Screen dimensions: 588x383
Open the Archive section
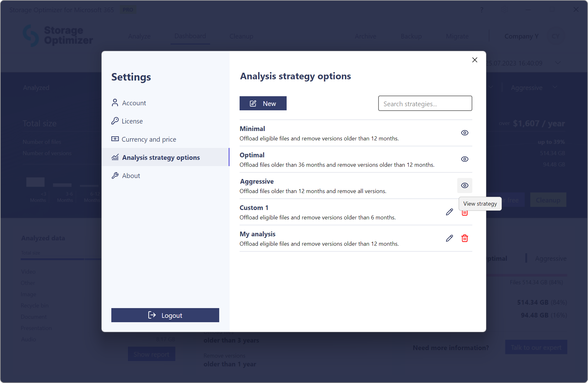pos(365,36)
